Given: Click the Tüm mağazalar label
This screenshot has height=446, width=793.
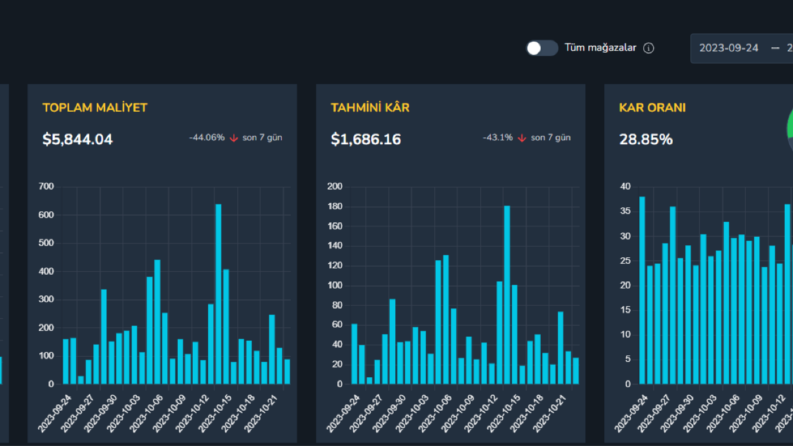Looking at the screenshot, I should click(600, 48).
